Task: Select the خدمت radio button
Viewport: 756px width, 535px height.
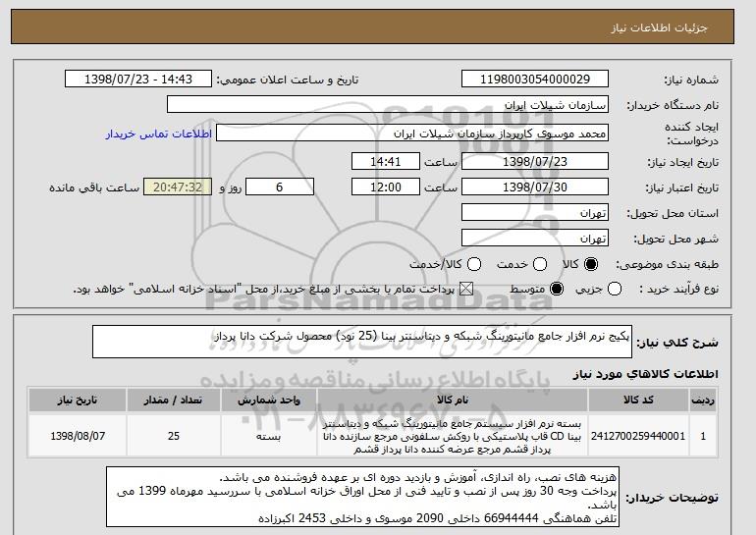Action: click(x=540, y=264)
